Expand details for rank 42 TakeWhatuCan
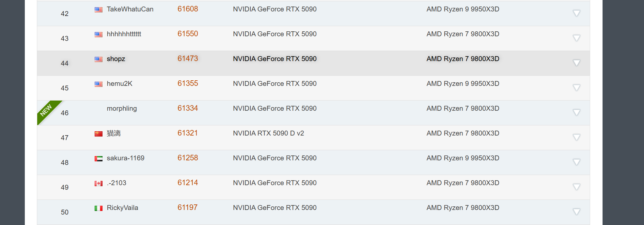644x225 pixels. tap(576, 13)
